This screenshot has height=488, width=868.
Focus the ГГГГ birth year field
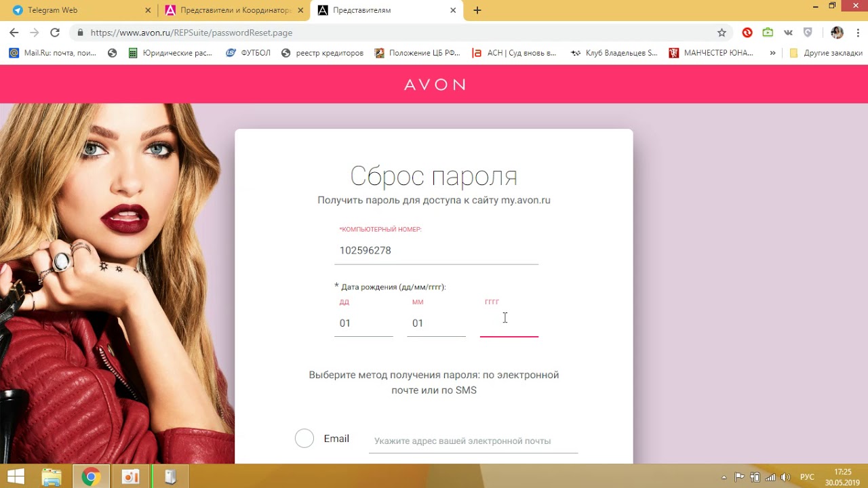click(x=509, y=323)
